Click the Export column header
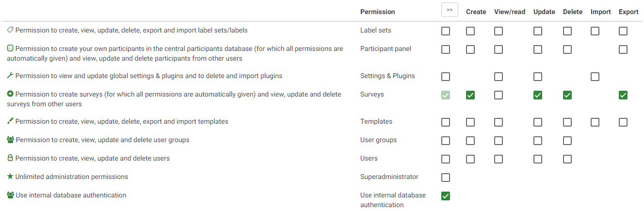 628,12
